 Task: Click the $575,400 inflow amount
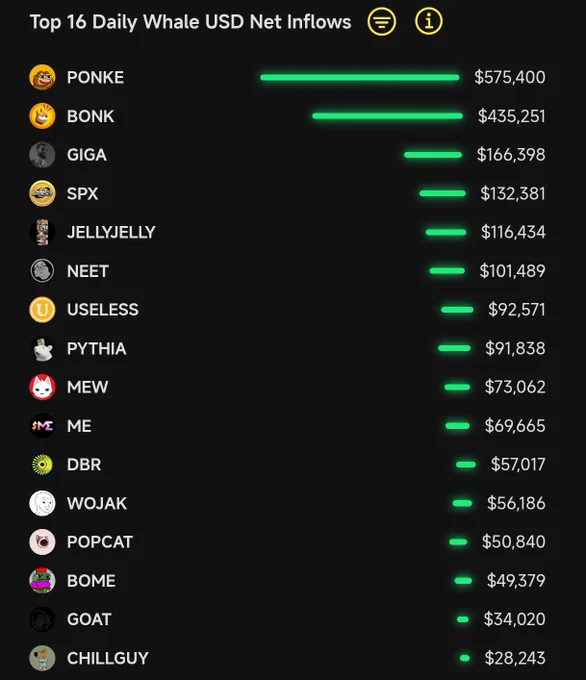pos(510,77)
